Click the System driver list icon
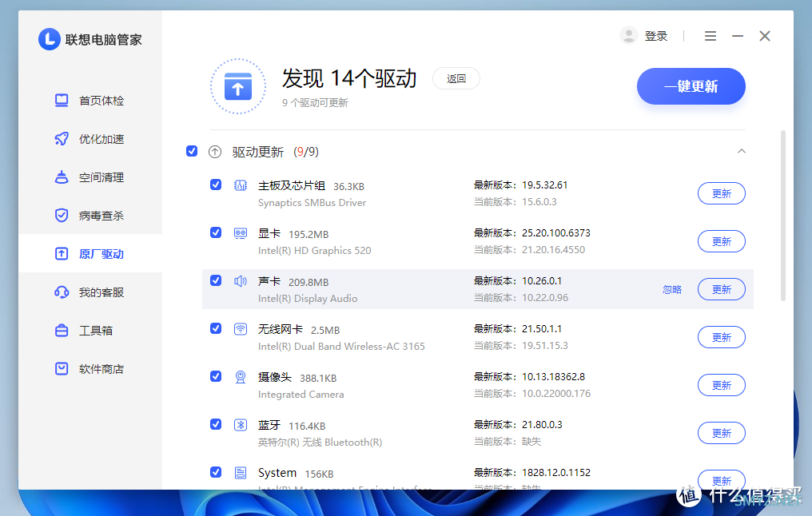 click(x=241, y=473)
